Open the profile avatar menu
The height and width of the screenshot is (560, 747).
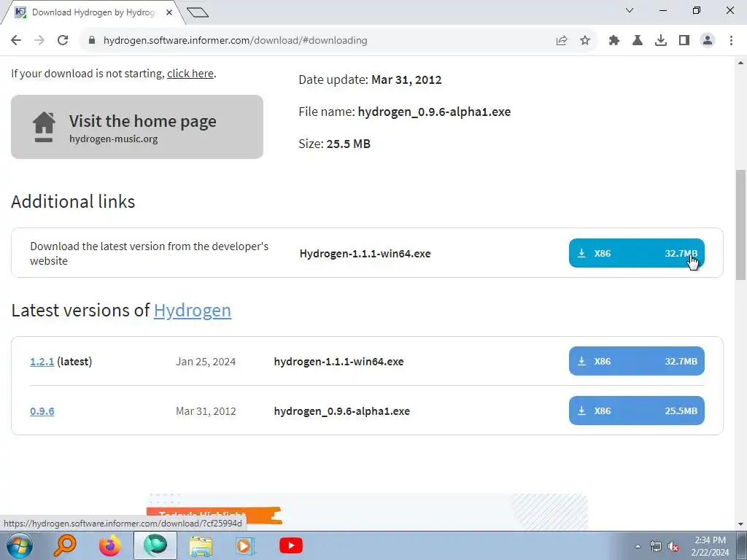pyautogui.click(x=708, y=41)
